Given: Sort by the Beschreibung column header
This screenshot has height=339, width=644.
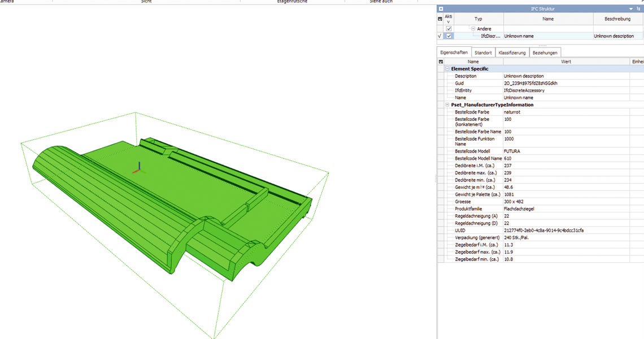Looking at the screenshot, I should (x=617, y=19).
